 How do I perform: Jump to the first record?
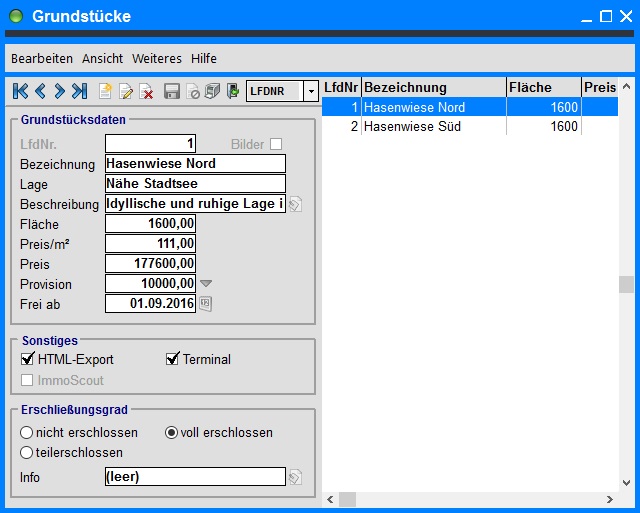tap(20, 91)
